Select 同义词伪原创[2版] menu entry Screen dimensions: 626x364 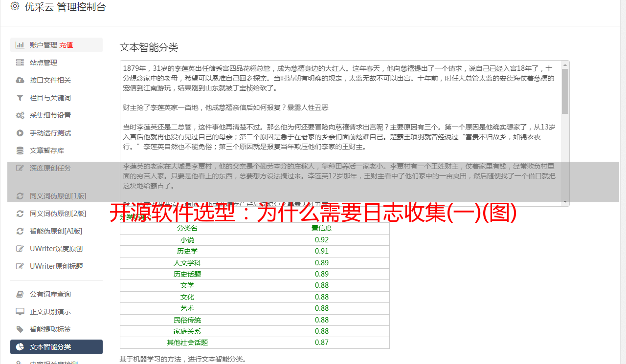tap(56, 214)
